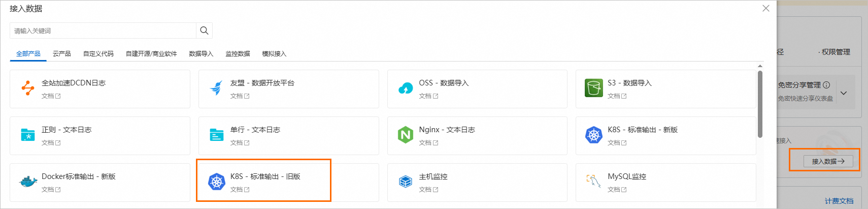Open the 自定义代码 tab
868x209 pixels.
tap(98, 54)
